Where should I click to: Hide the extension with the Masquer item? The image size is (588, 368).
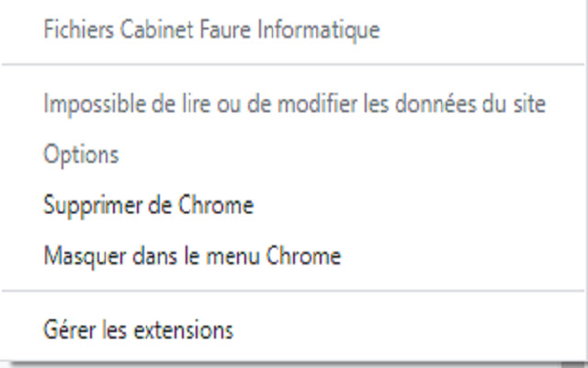pyautogui.click(x=192, y=255)
